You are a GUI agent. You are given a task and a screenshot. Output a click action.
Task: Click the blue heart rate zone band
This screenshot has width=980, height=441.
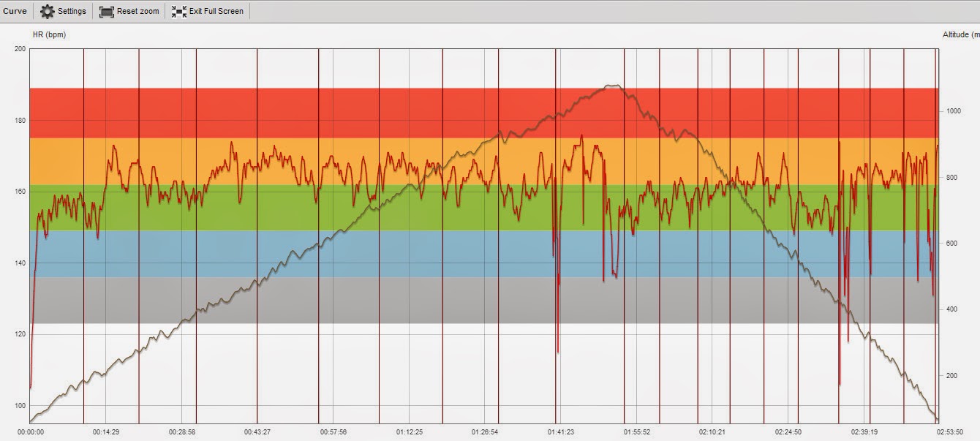483,254
